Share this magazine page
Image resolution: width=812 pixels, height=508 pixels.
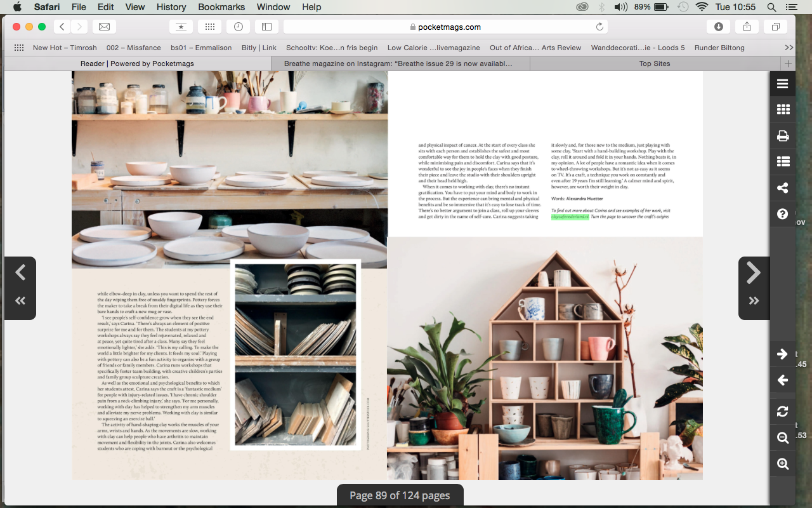point(783,188)
